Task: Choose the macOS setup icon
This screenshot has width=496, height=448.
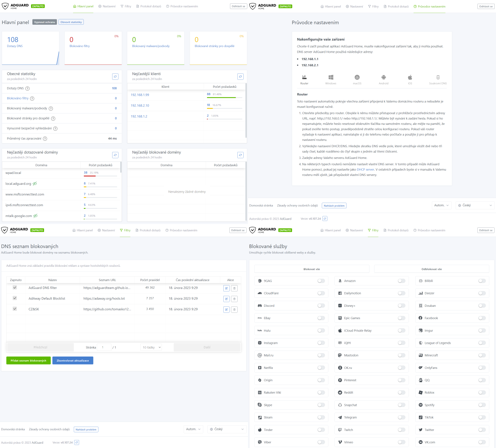Action: pos(357,79)
